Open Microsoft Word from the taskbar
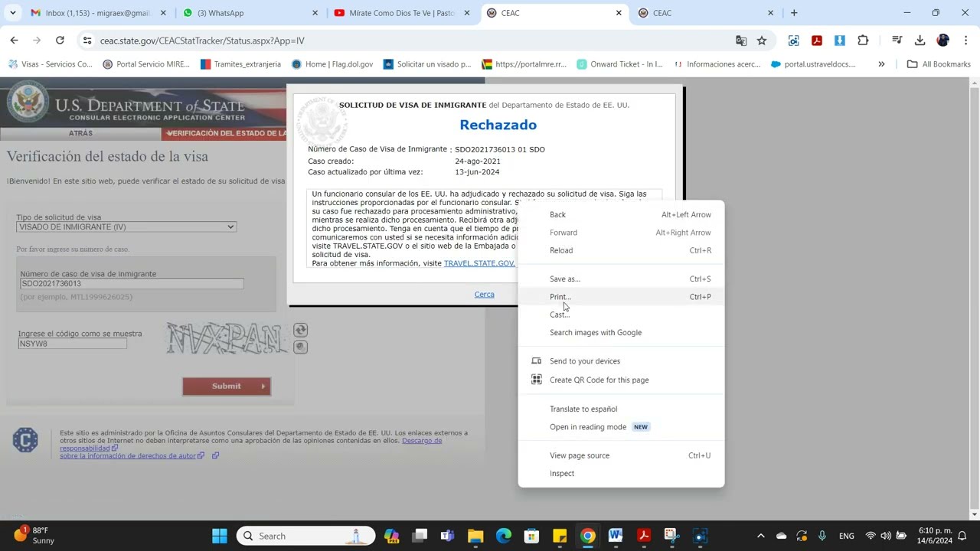Viewport: 980px width, 551px height. pos(616,536)
